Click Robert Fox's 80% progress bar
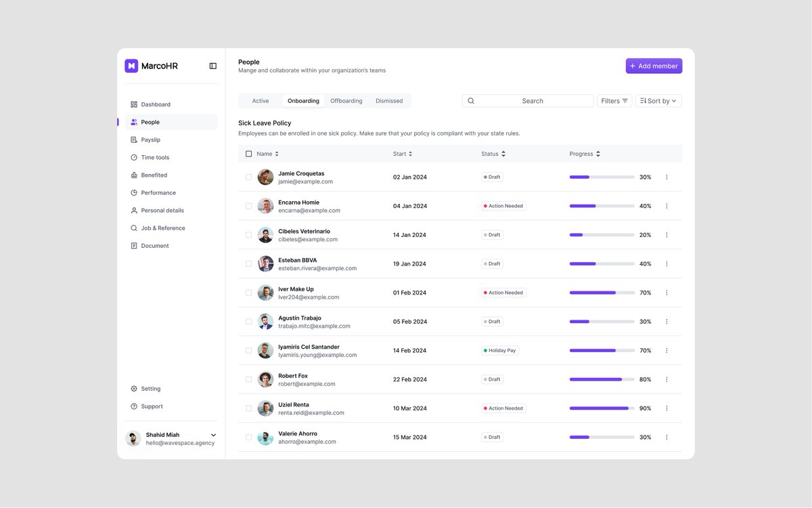The height and width of the screenshot is (508, 812). 602,379
